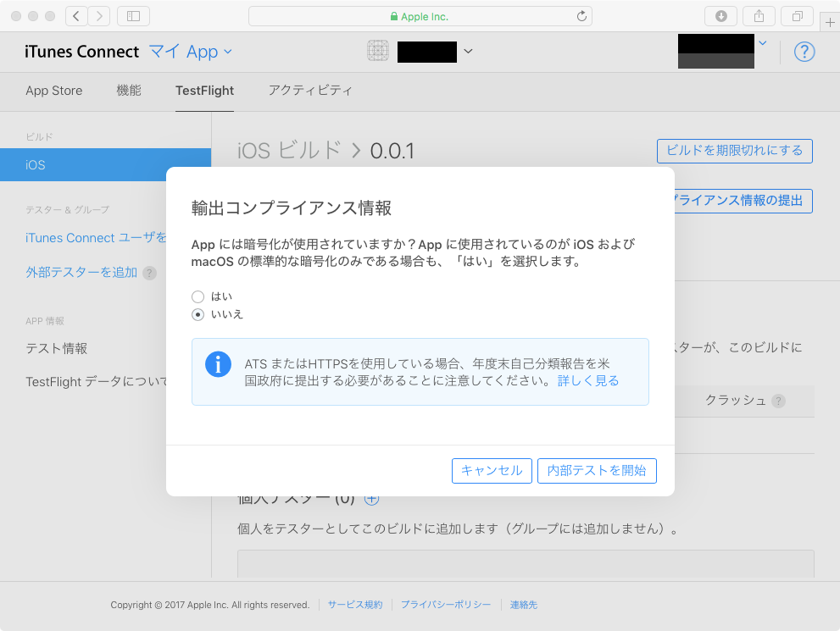Toggle the Safari sidebar button
The height and width of the screenshot is (631, 840).
click(x=133, y=16)
